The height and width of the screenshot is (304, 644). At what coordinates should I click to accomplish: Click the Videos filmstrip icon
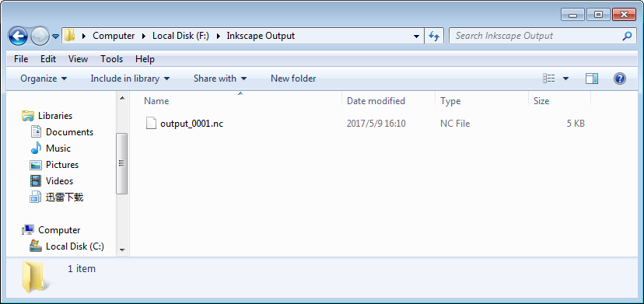pyautogui.click(x=36, y=180)
